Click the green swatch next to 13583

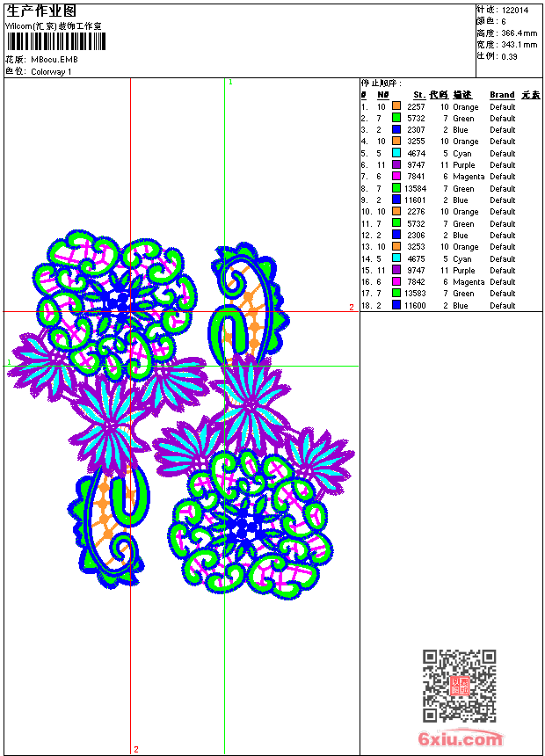coord(396,293)
